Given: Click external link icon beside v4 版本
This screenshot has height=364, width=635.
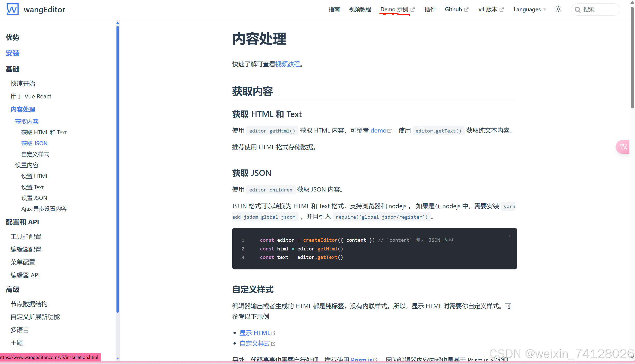Looking at the screenshot, I should pyautogui.click(x=502, y=9).
